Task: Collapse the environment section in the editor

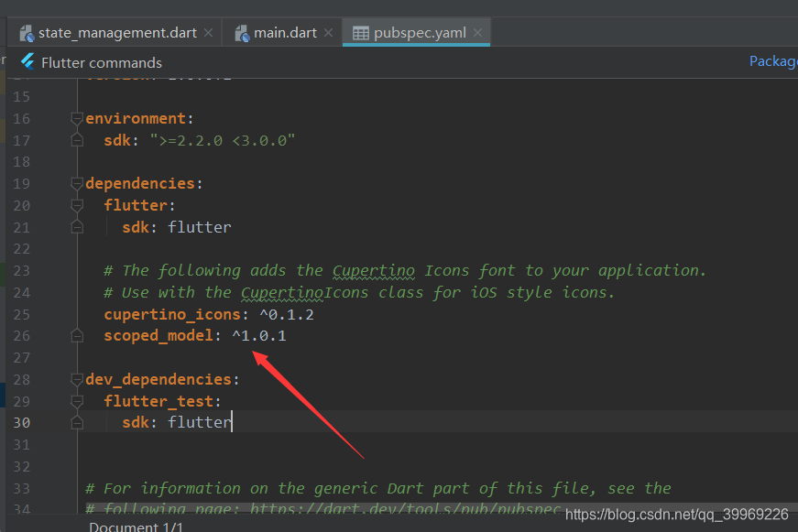Action: [x=76, y=117]
